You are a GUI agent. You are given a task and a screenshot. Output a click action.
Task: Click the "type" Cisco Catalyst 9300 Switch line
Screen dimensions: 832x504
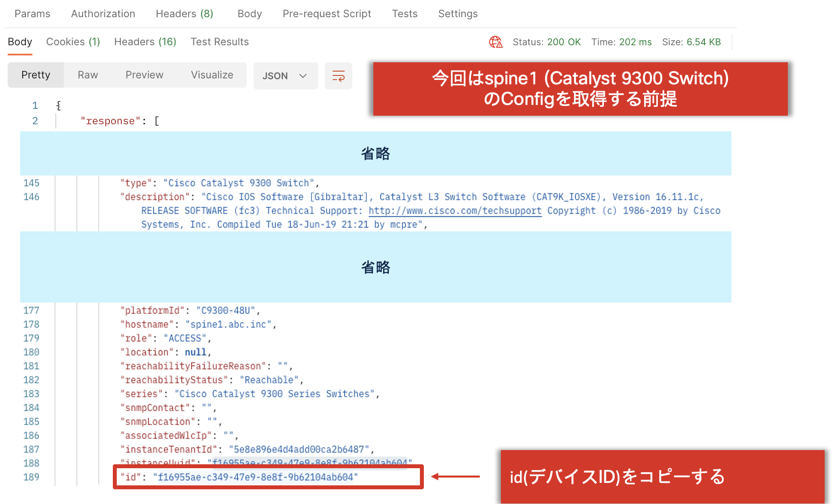point(220,183)
